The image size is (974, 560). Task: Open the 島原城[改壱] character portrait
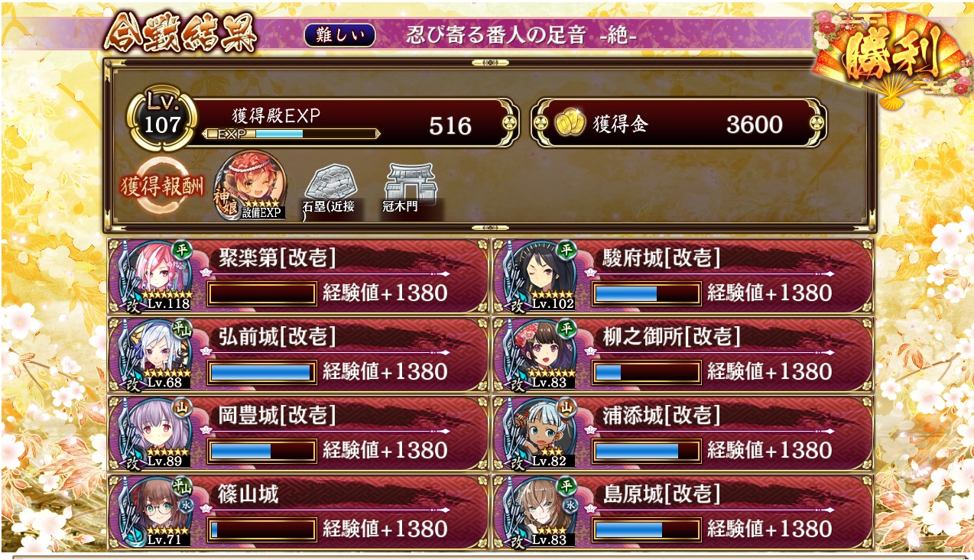540,511
